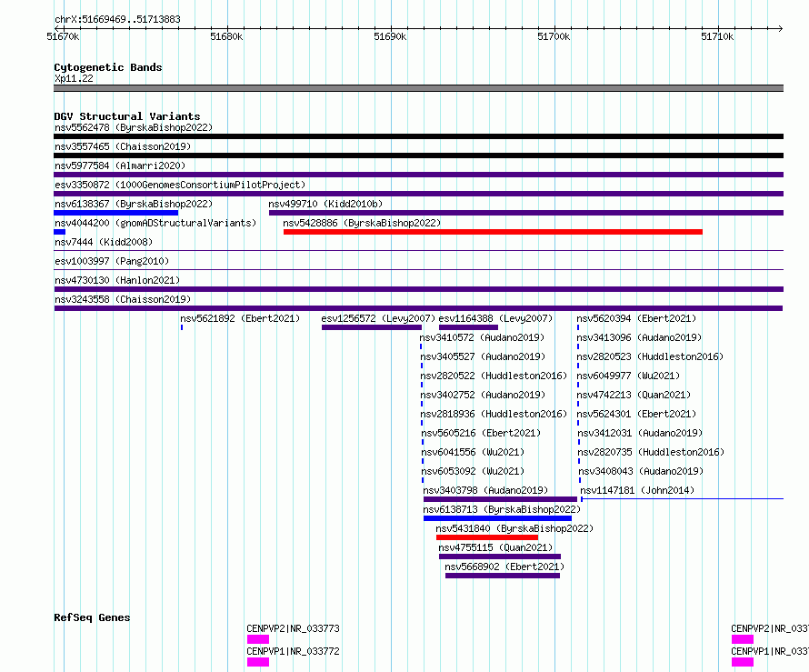Viewport: 809px width, 672px height.
Task: Select the left CENPVP2|NR_033773 gene label
Action: coord(293,628)
